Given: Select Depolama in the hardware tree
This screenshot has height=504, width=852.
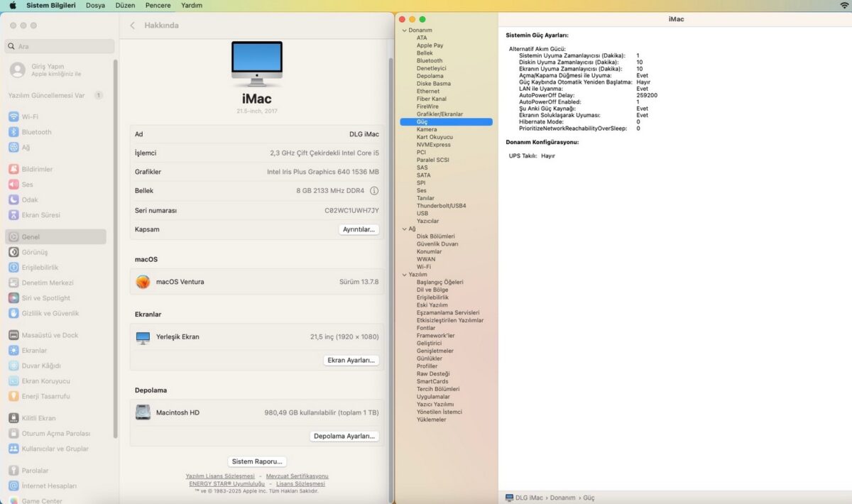Looking at the screenshot, I should point(430,76).
